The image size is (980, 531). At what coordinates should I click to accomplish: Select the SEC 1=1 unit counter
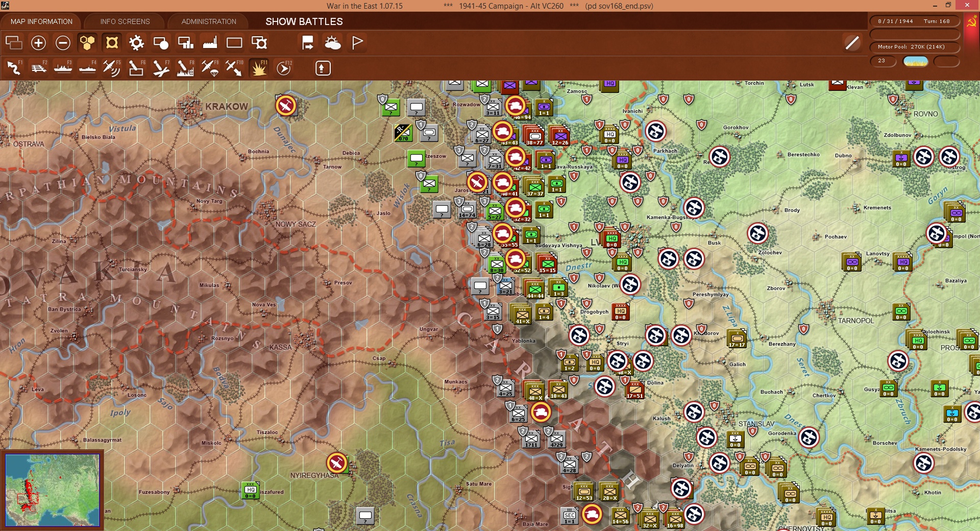[569, 516]
